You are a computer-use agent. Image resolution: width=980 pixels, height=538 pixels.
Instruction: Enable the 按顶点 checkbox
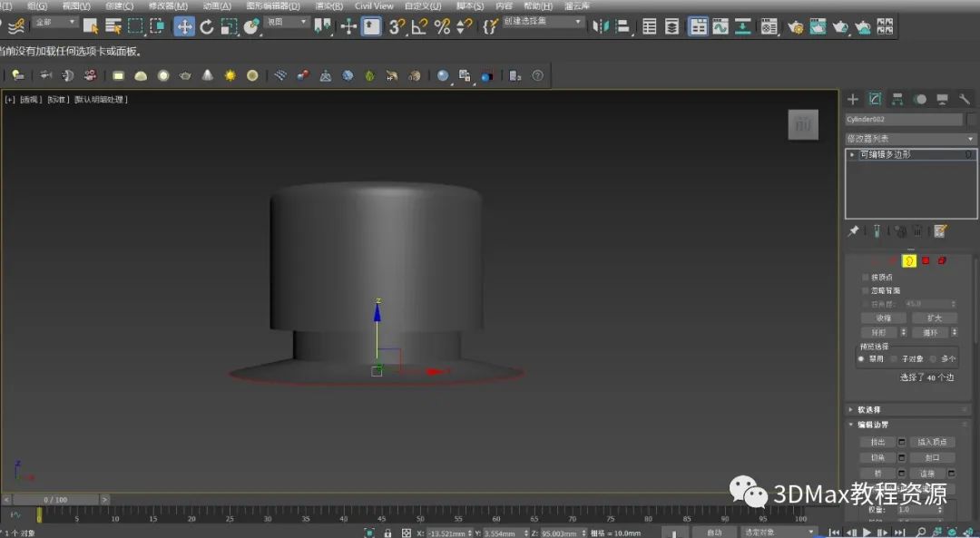tap(865, 277)
